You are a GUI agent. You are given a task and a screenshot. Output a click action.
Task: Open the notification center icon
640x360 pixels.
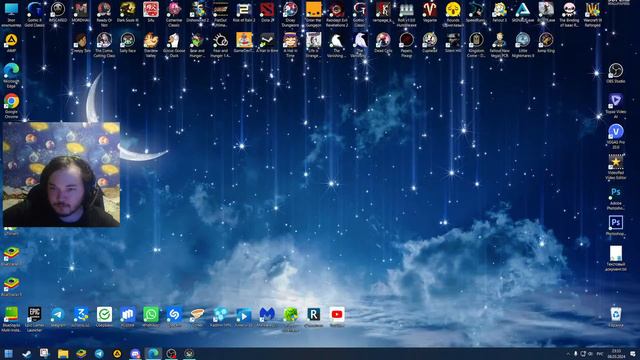tap(633, 354)
